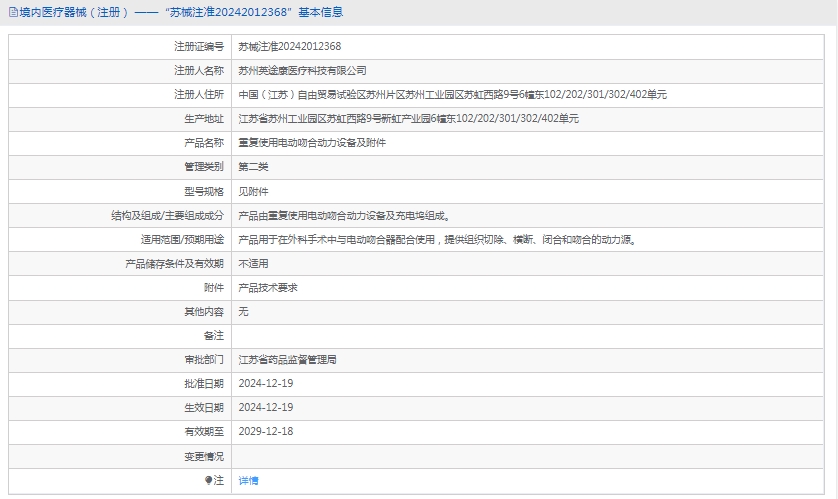Click the 批准日期 value 2024-12-19
This screenshot has width=838, height=499.
(265, 384)
